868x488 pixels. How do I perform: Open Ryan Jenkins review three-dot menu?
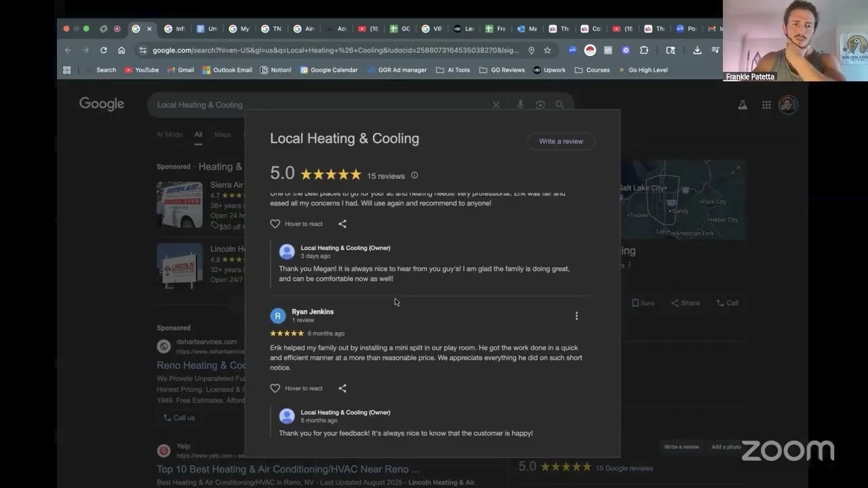[576, 316]
